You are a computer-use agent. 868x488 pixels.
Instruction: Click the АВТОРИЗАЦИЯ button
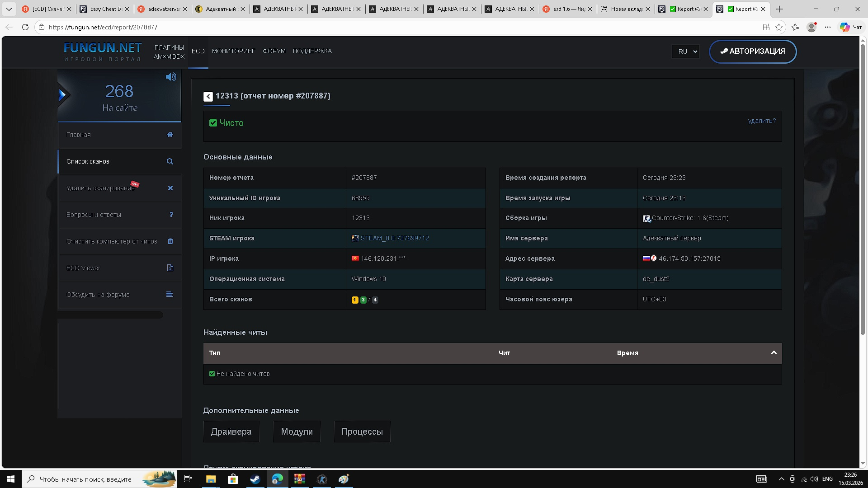(x=753, y=52)
